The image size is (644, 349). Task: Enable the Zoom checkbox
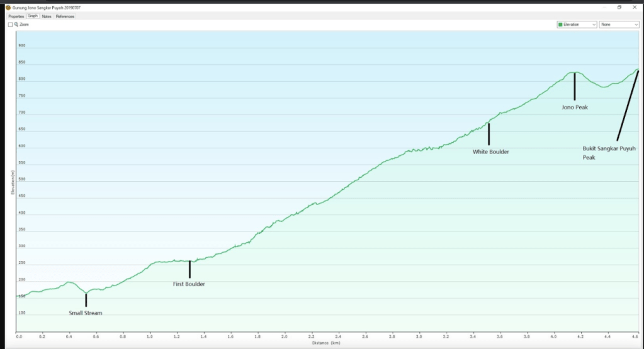[10, 25]
